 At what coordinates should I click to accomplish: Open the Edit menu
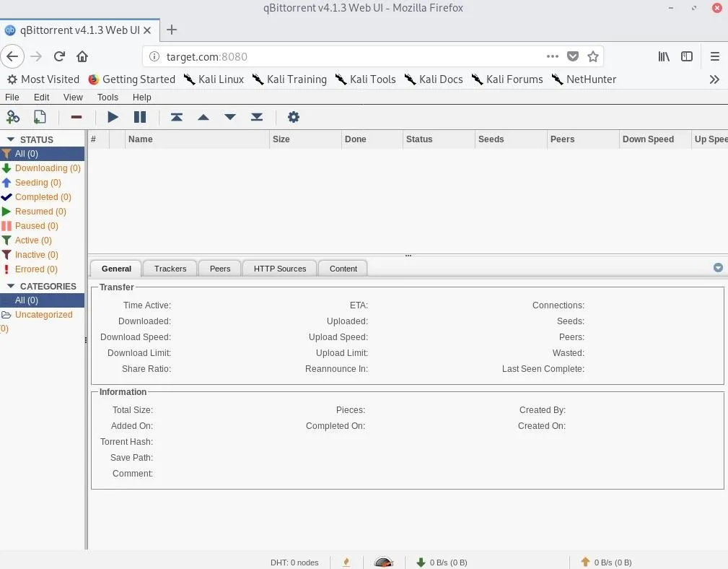(x=41, y=97)
